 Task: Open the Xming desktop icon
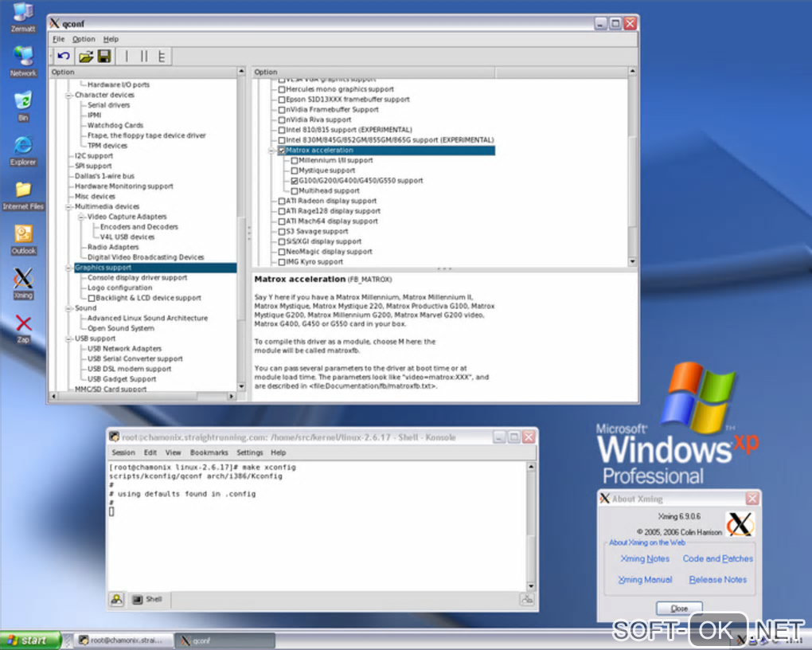[23, 284]
